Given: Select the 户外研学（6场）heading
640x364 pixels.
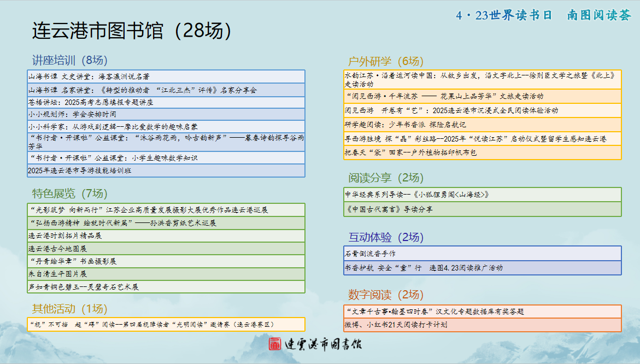Looking at the screenshot, I should (x=386, y=61).
